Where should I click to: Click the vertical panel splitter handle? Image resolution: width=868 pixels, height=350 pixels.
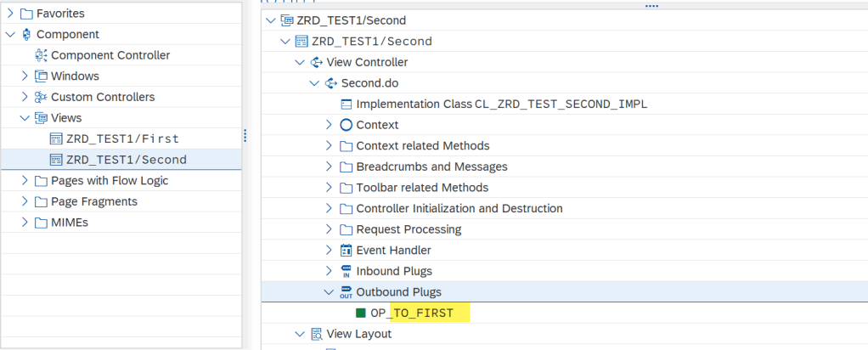pos(245,136)
